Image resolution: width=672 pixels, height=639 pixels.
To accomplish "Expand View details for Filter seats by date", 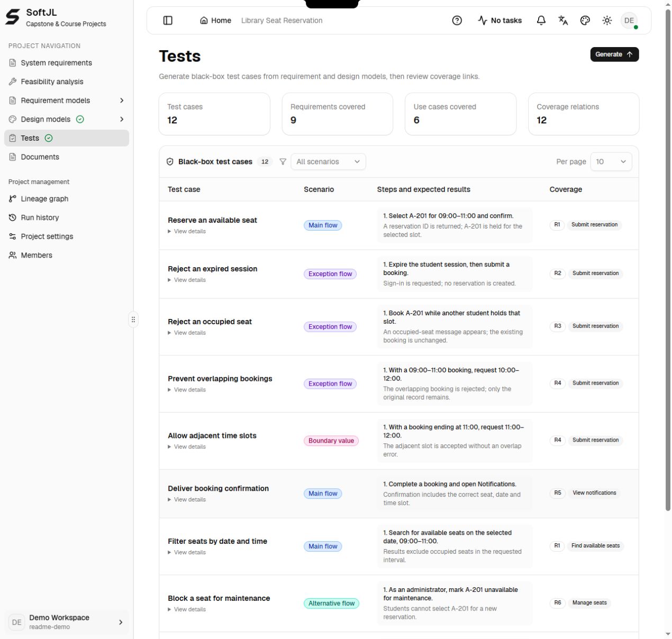I will point(187,552).
